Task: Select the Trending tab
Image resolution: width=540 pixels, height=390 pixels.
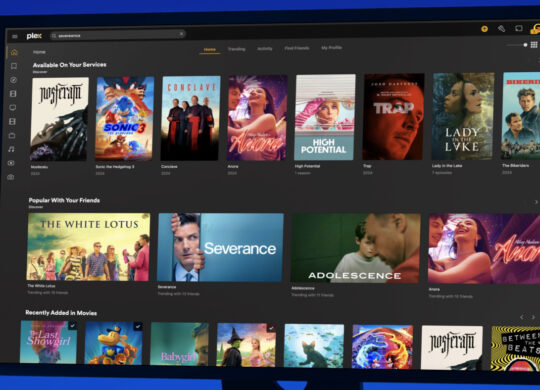Action: [x=237, y=49]
